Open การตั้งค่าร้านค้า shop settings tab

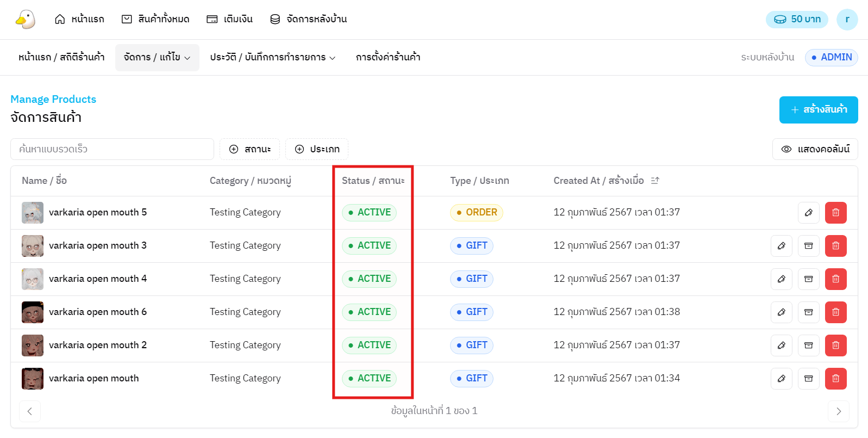388,58
